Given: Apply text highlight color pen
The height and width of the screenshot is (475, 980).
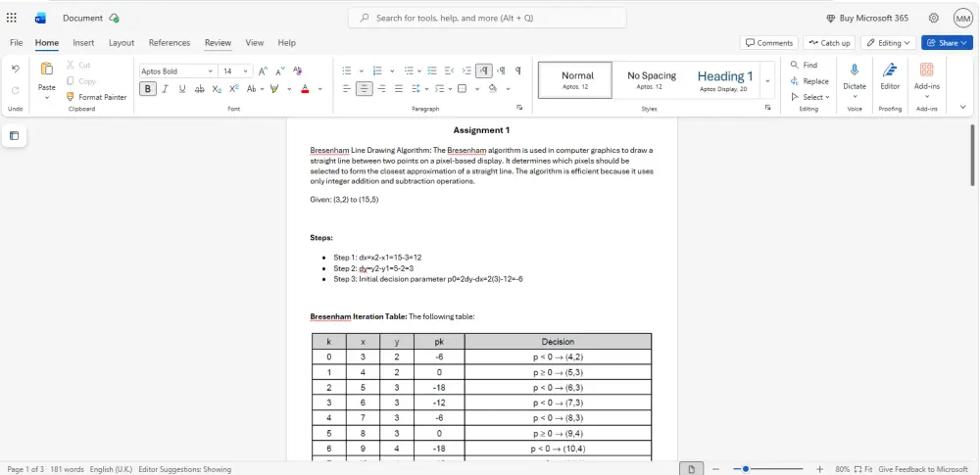Looking at the screenshot, I should [274, 89].
